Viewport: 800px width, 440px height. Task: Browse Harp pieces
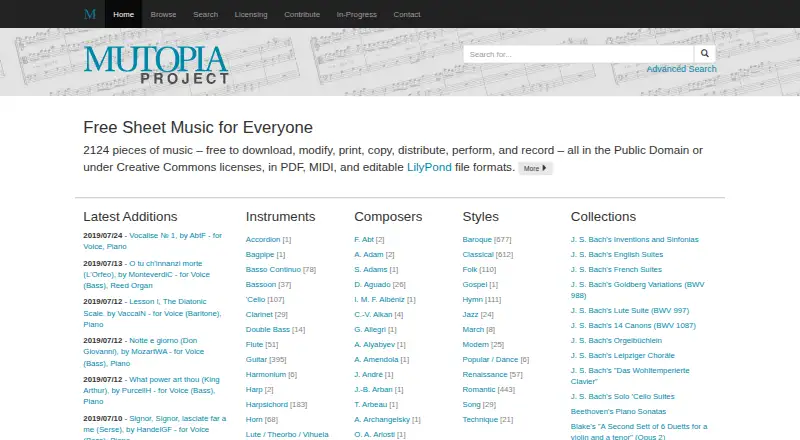tap(254, 389)
